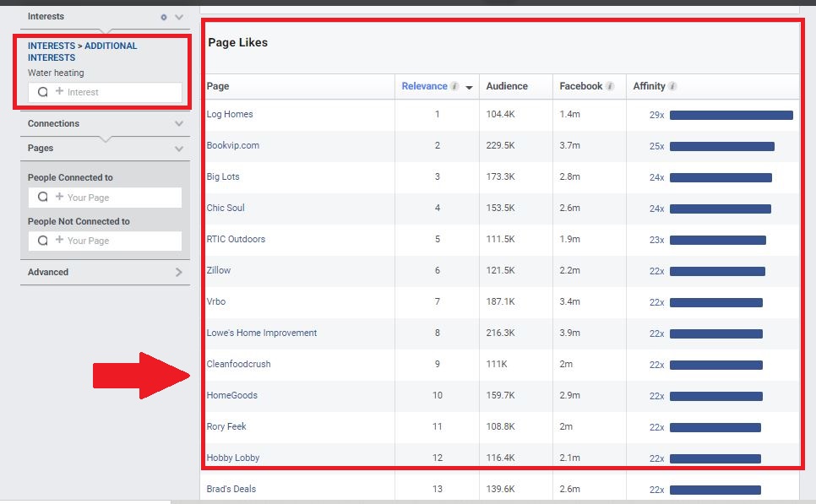Viewport: 816px width, 504px height.
Task: Open the Brad's Deals page link
Action: point(231,489)
